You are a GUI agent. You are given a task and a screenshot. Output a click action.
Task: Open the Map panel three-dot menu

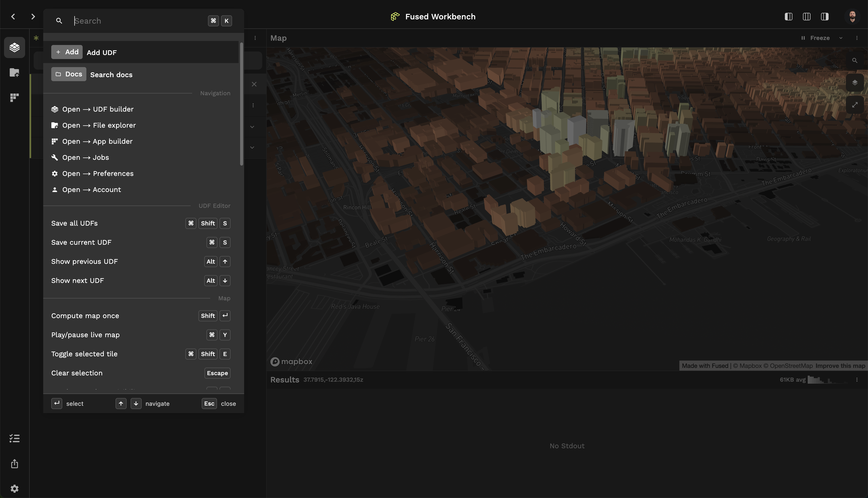tap(857, 38)
